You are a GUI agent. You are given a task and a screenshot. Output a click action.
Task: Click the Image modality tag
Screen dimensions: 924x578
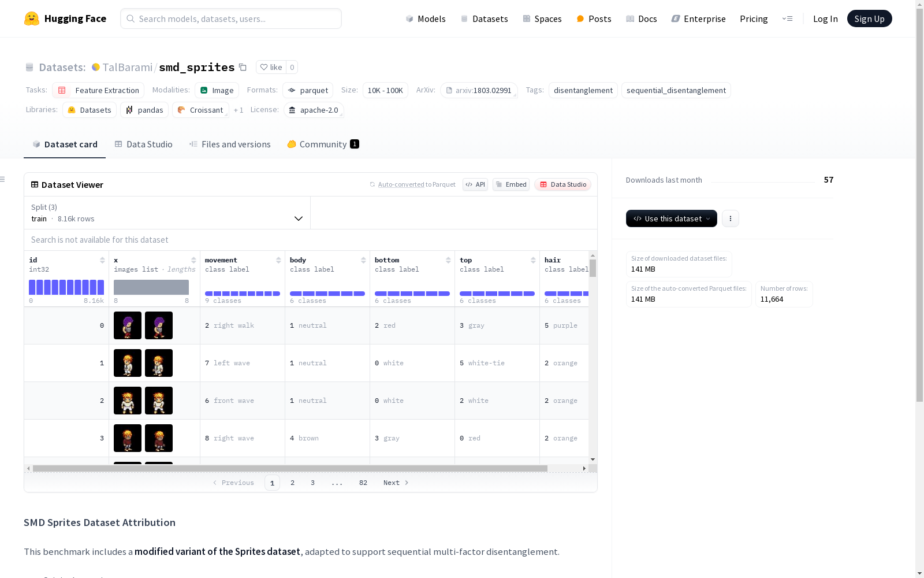point(217,90)
